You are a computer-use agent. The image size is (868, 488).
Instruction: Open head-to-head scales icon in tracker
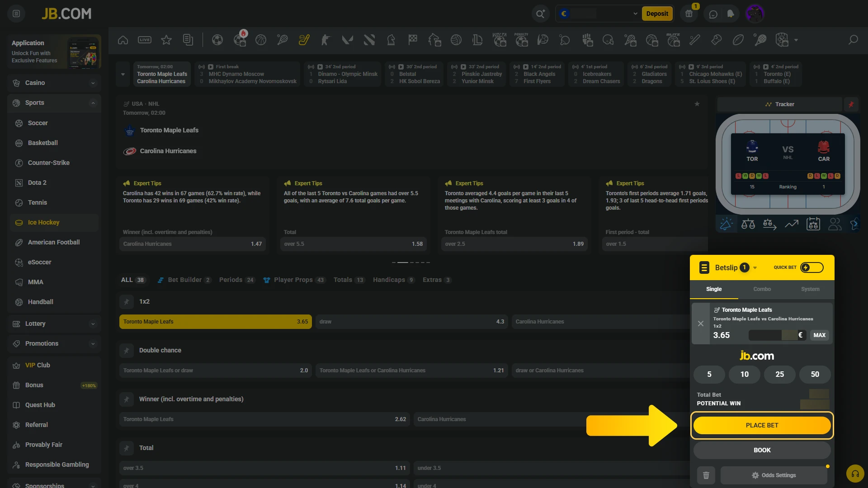pyautogui.click(x=748, y=224)
